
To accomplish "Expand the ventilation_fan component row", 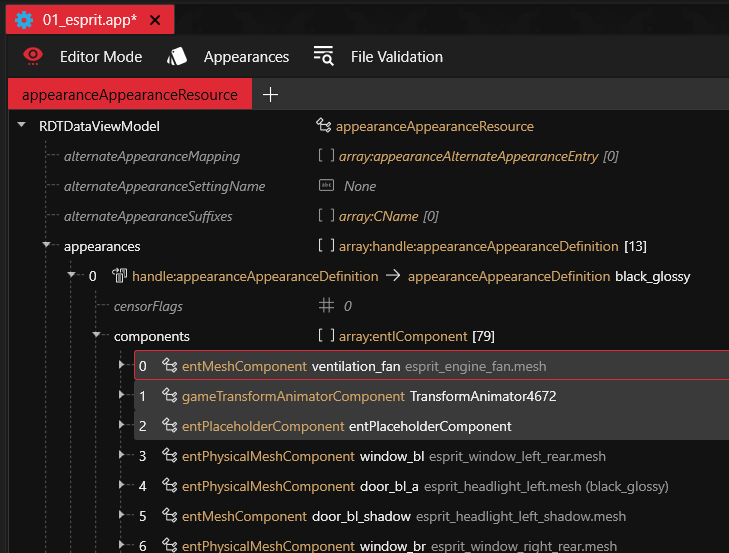I will pyautogui.click(x=122, y=366).
